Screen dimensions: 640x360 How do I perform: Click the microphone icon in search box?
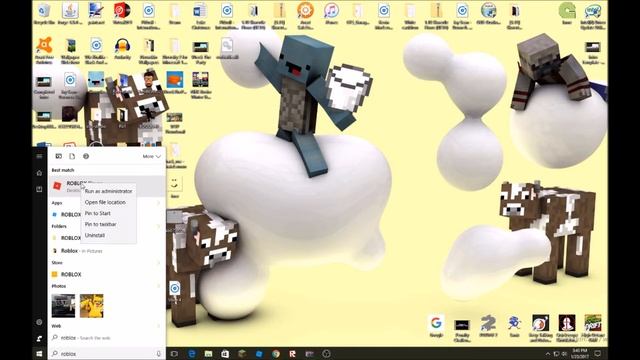coord(159,353)
